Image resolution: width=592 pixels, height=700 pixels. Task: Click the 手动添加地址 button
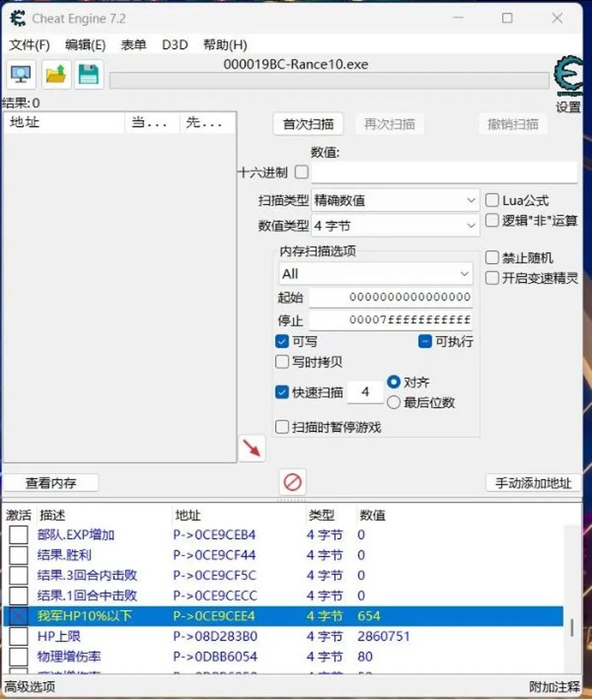[533, 482]
